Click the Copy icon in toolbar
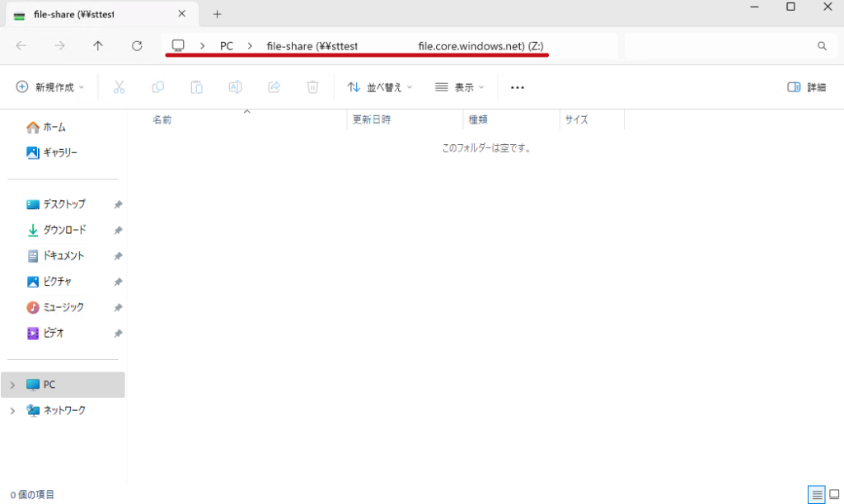 (x=157, y=87)
